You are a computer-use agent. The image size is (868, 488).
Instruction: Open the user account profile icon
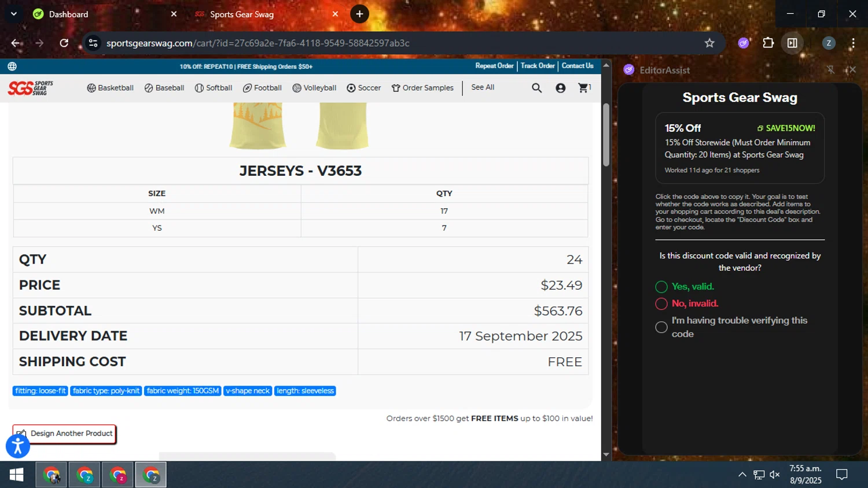560,88
